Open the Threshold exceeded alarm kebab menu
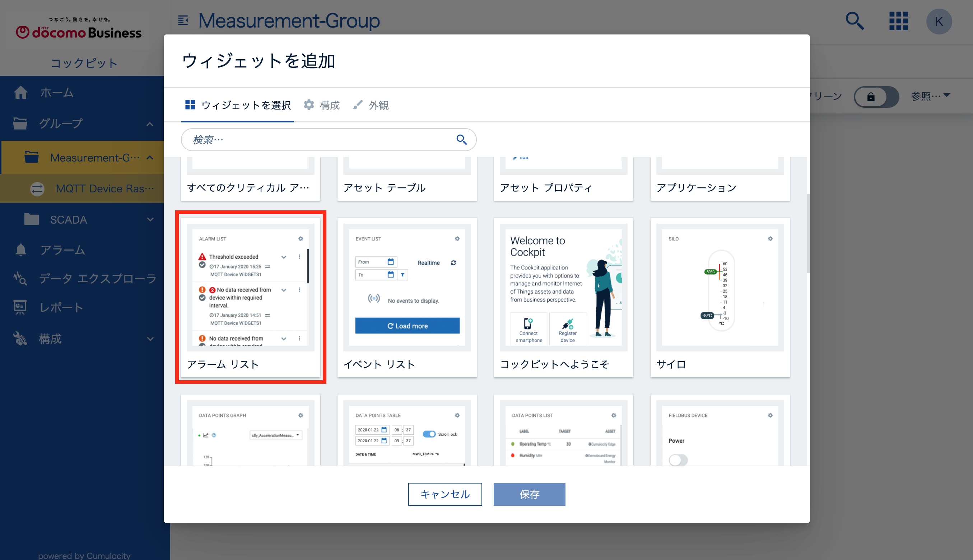This screenshot has width=973, height=560. (299, 257)
